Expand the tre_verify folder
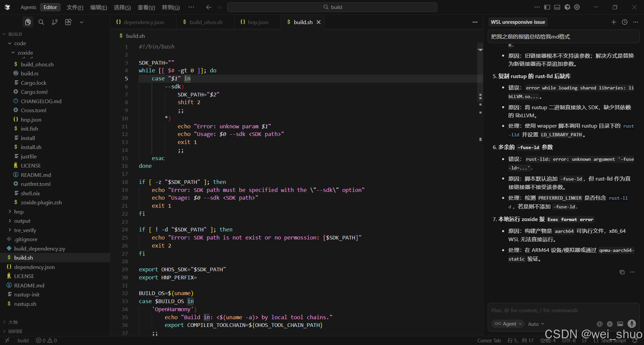This screenshot has width=644, height=345. (25, 230)
